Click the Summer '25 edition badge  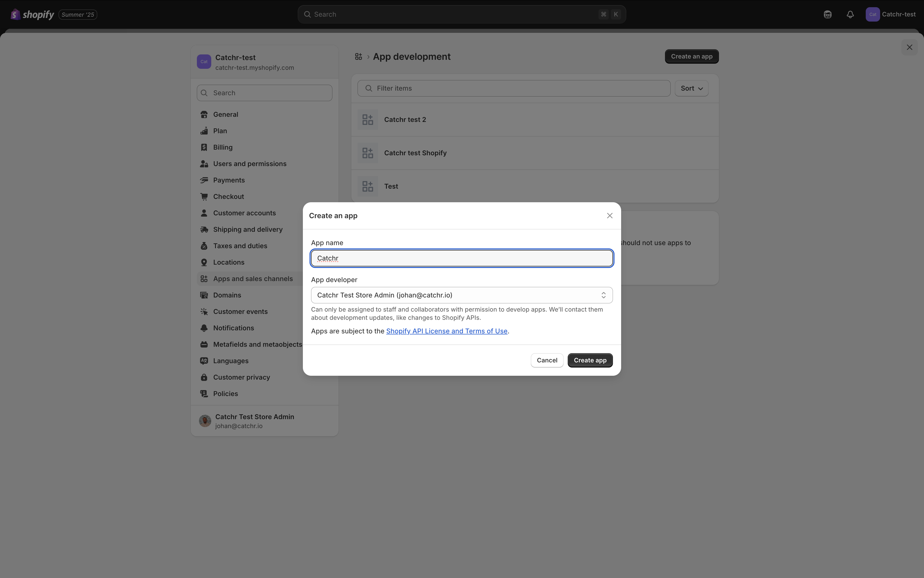click(x=78, y=15)
